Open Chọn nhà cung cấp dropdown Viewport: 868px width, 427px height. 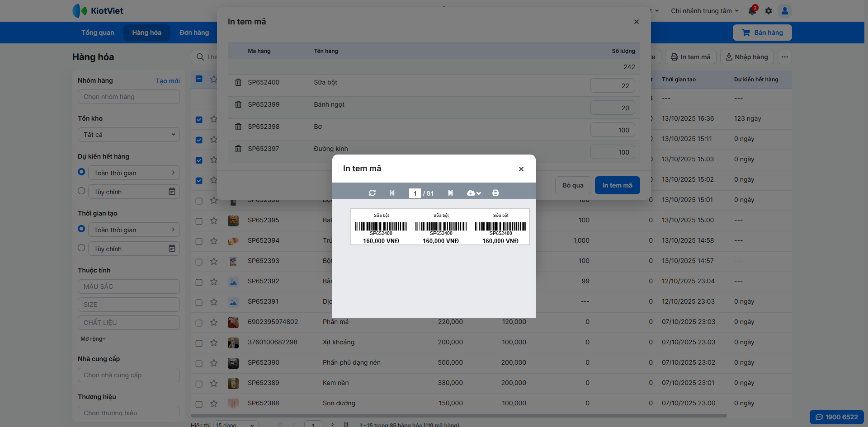click(129, 375)
